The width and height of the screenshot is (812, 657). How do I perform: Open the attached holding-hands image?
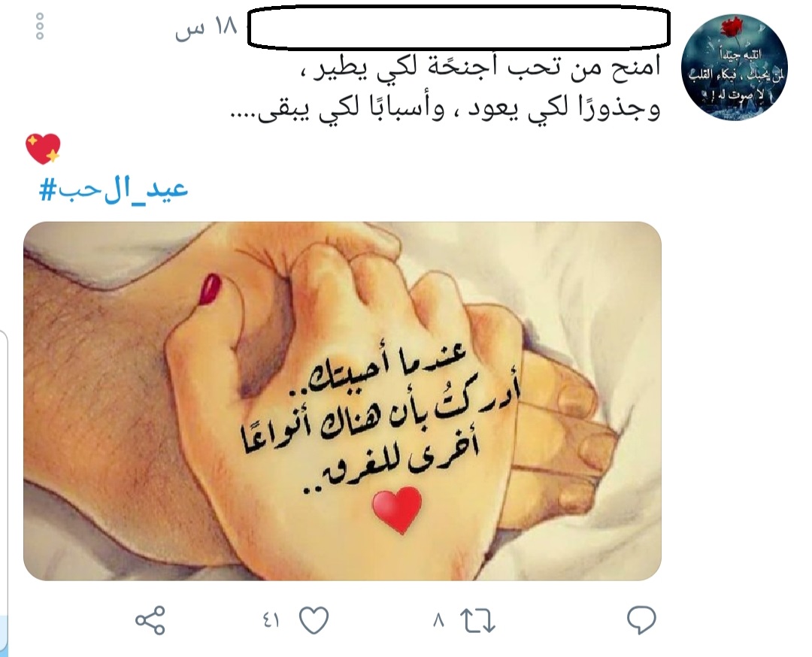point(342,401)
